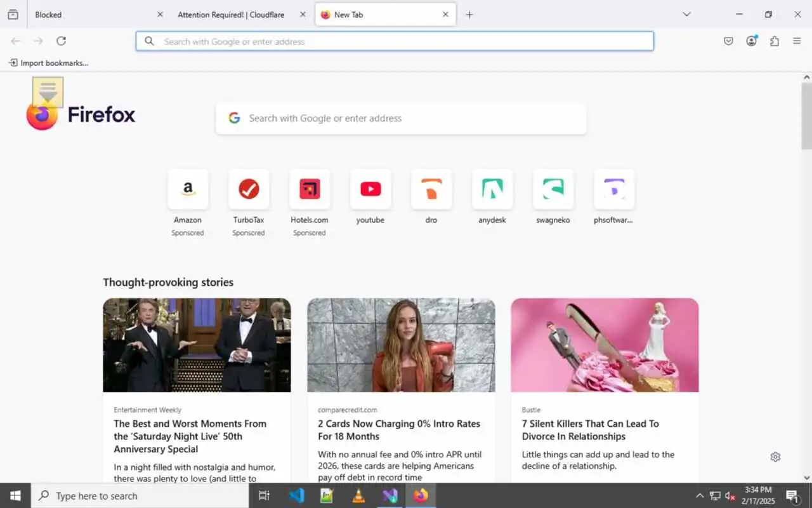Go back to previous page
Image resolution: width=812 pixels, height=508 pixels.
click(16, 41)
